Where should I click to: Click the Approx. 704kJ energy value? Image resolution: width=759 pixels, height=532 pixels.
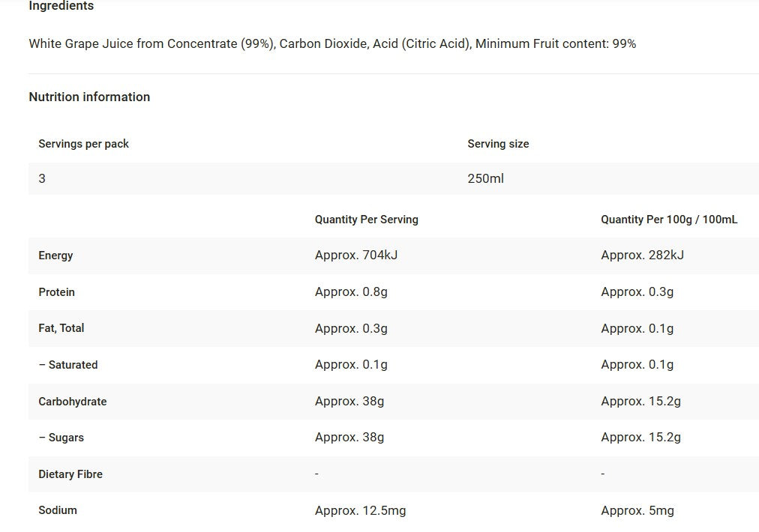[x=356, y=255]
